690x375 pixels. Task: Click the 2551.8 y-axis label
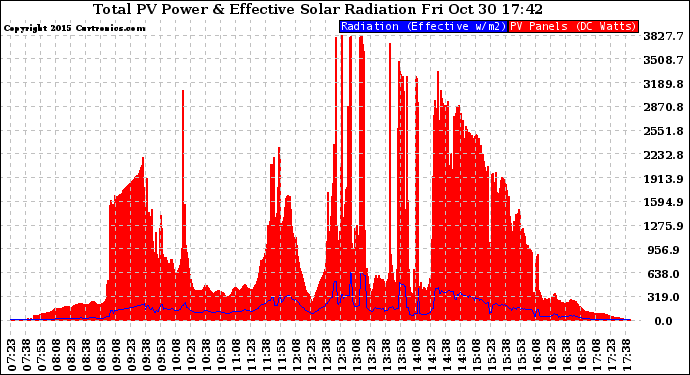pyautogui.click(x=663, y=131)
